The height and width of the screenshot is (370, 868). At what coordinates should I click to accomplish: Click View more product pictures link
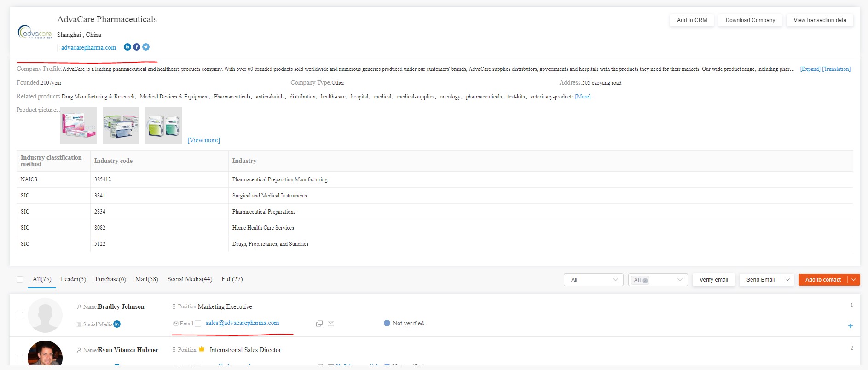click(x=203, y=140)
